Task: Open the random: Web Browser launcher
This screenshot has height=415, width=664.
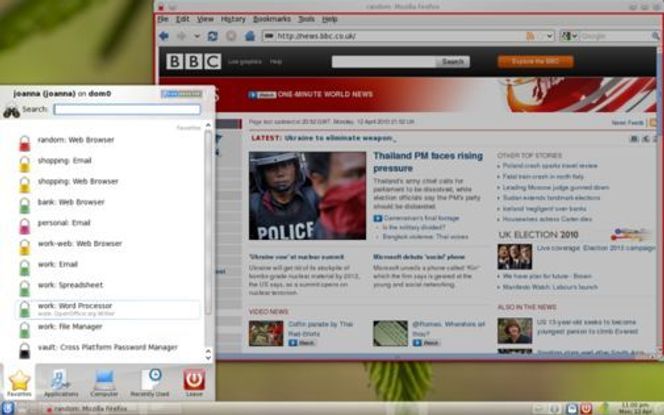Action: (x=75, y=141)
